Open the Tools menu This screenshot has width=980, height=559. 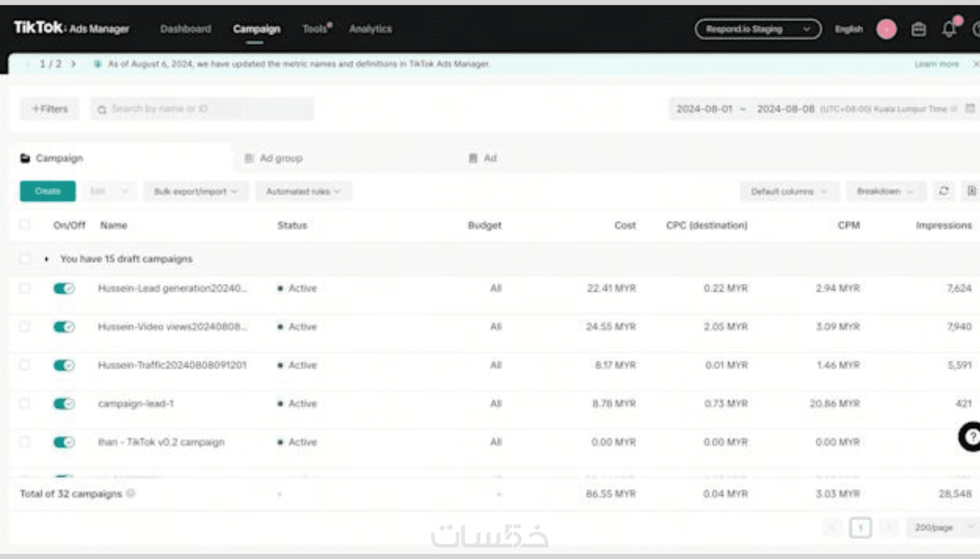coord(315,29)
